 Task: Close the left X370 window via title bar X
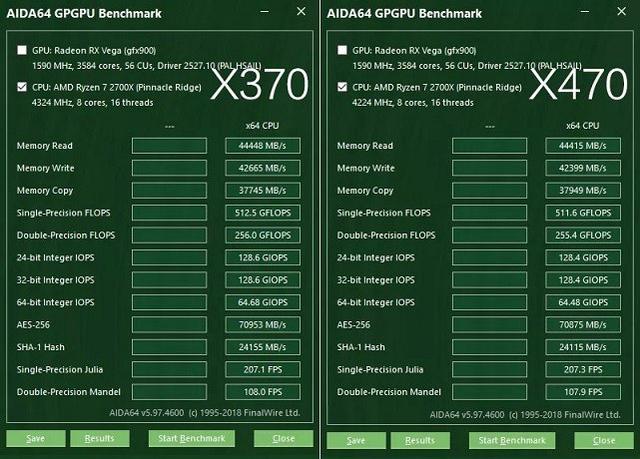[301, 13]
